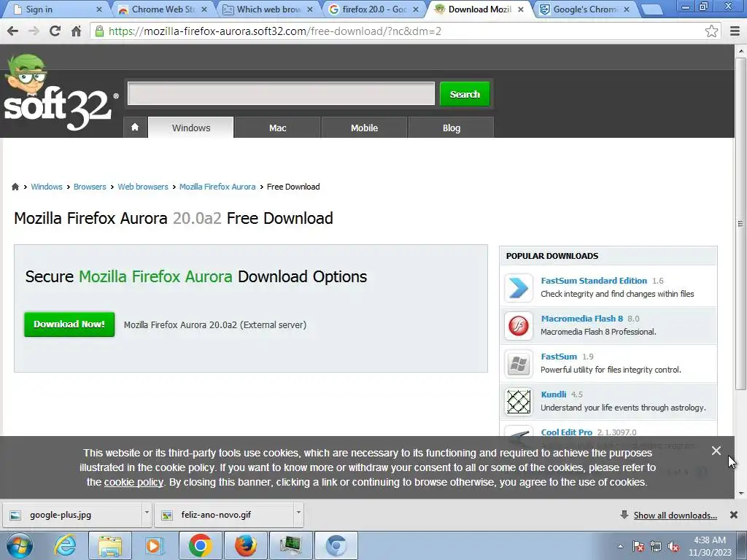Click the breadcrumb home icon
747x560 pixels.
pyautogui.click(x=15, y=187)
